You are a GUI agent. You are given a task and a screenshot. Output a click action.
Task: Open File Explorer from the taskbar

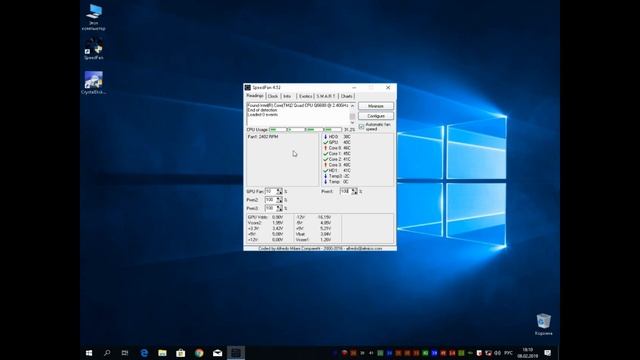tap(162, 353)
